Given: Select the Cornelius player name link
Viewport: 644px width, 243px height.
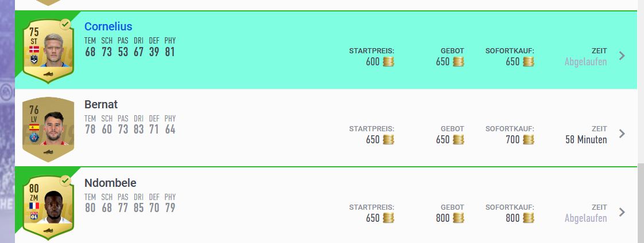Looking at the screenshot, I should pyautogui.click(x=108, y=26).
